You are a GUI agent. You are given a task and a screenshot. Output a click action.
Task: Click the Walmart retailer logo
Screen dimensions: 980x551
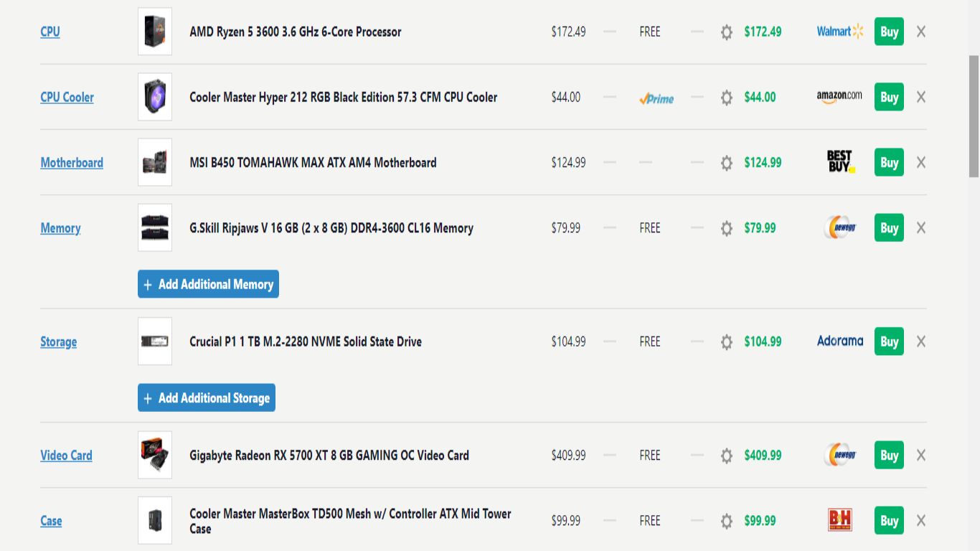[x=838, y=32]
